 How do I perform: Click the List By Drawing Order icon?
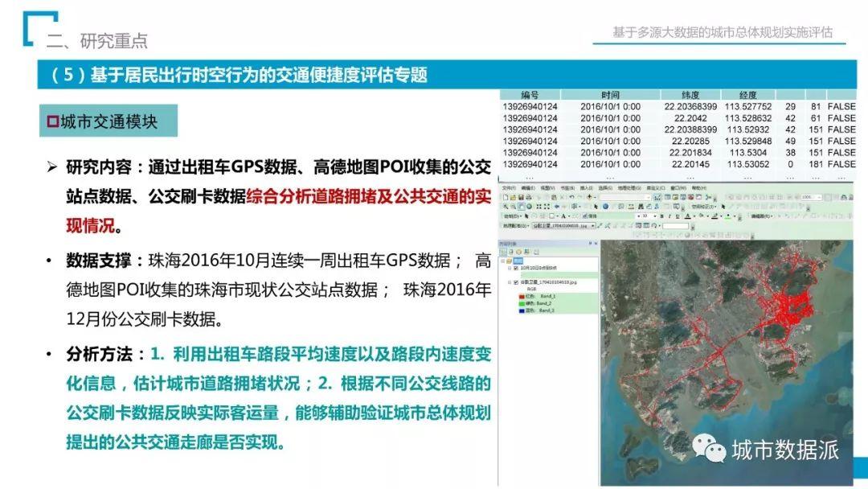pos(503,252)
